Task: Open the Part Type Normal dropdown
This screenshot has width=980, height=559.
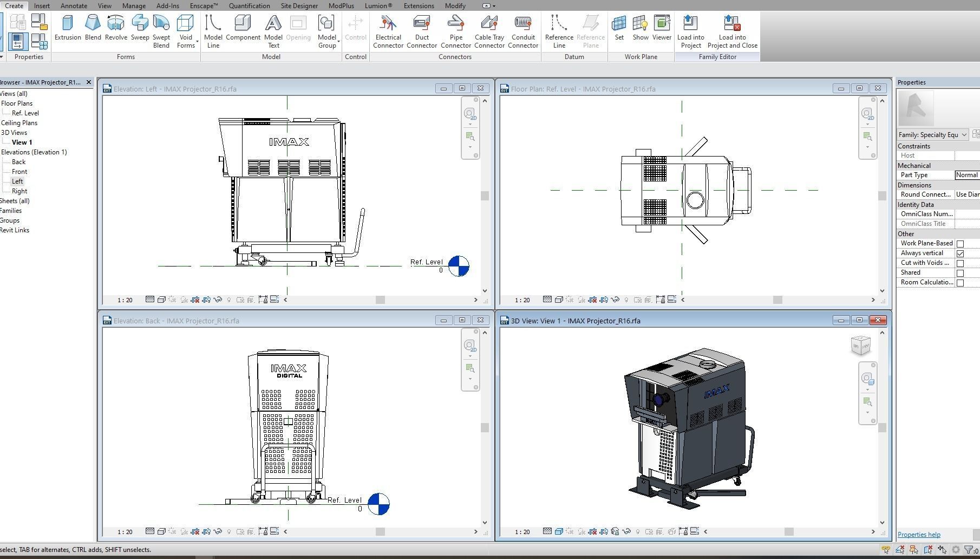Action: click(967, 175)
